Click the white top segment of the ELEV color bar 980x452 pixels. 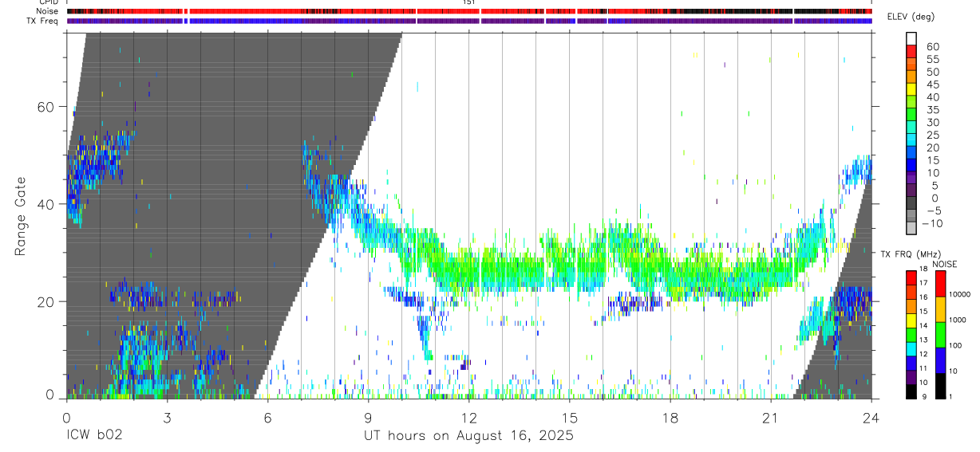tap(911, 37)
